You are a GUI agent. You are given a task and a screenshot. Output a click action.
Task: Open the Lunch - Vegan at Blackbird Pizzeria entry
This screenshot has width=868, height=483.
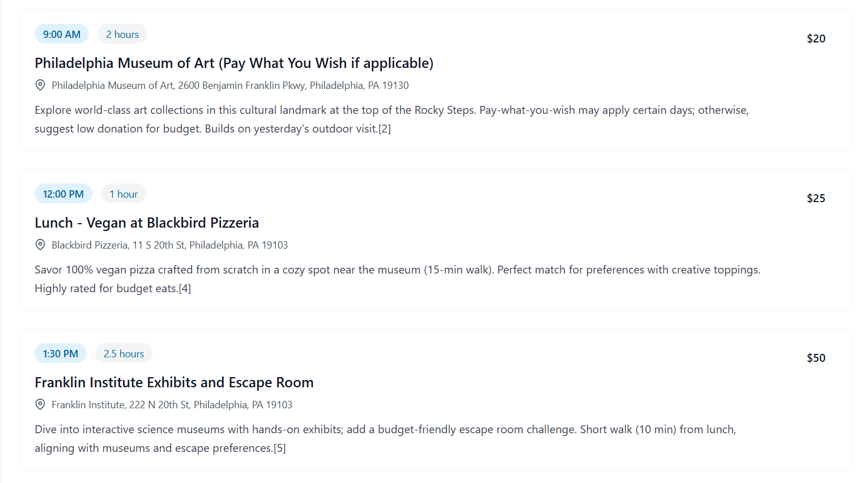146,222
